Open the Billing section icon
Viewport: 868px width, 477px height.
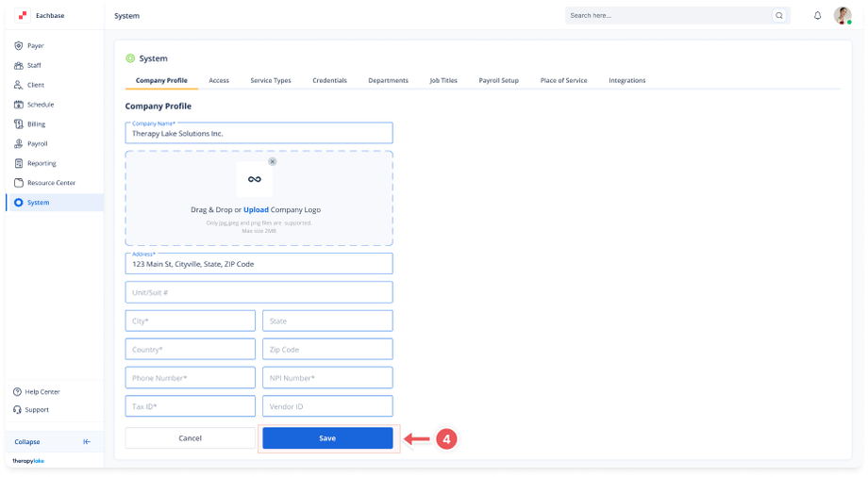(18, 123)
